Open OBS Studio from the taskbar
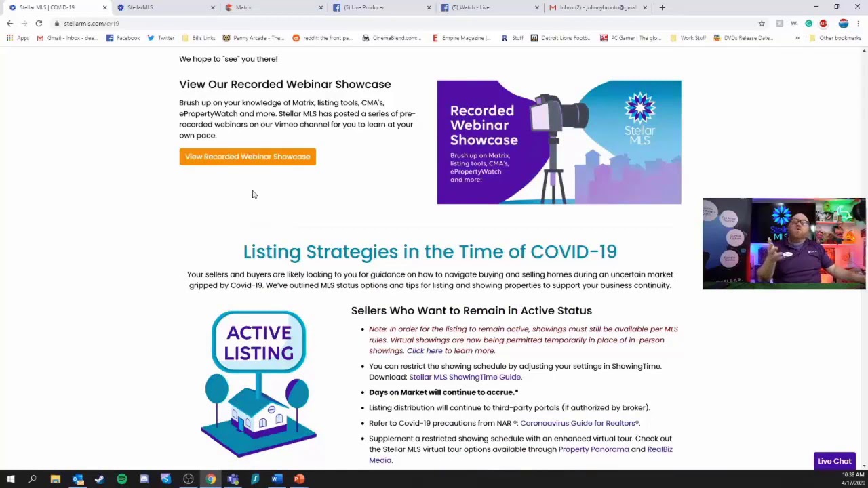The width and height of the screenshot is (868, 488). [189, 479]
